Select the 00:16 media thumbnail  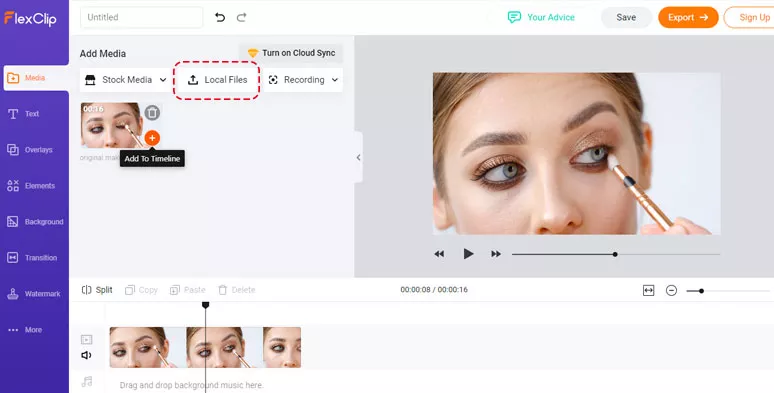112,125
